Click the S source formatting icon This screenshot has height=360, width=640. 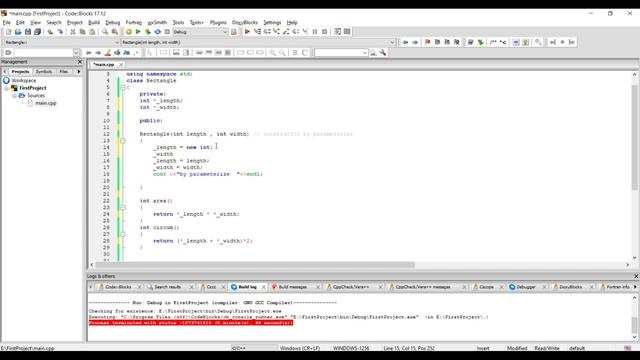tap(295, 53)
